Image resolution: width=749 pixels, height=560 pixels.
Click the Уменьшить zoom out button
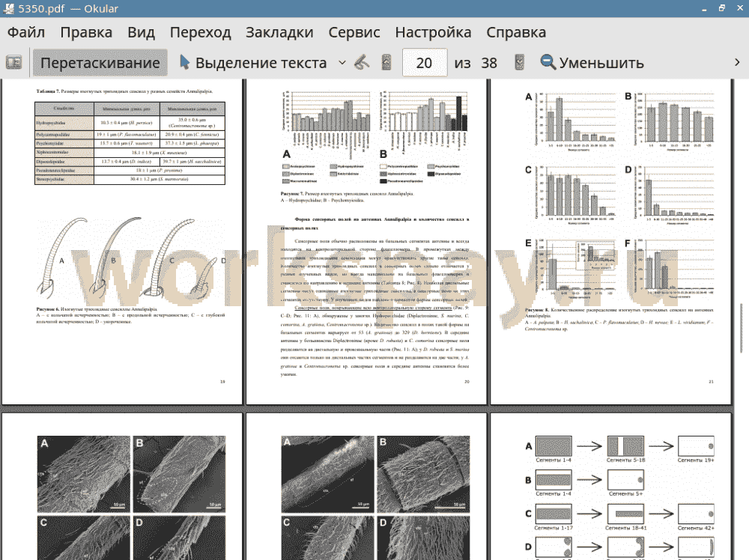[x=592, y=63]
